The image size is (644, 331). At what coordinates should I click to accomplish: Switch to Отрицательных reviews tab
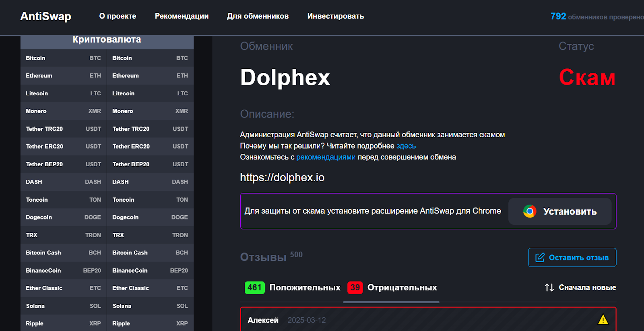coord(392,288)
